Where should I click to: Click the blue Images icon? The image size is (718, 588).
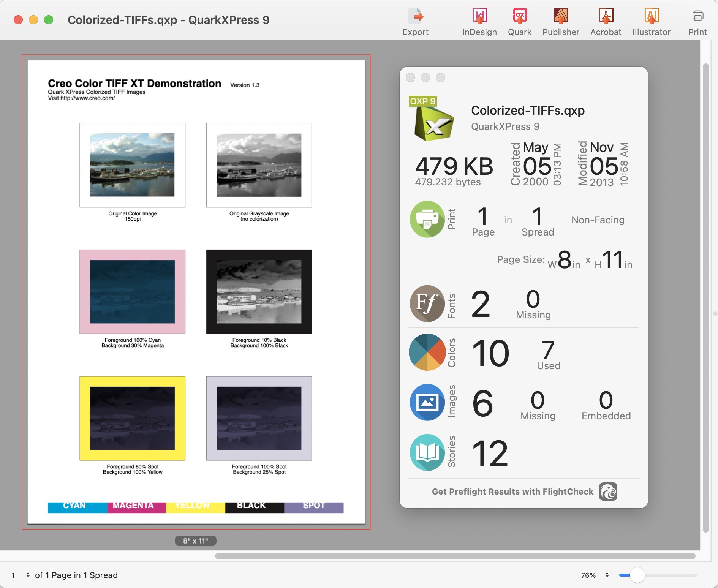[427, 402]
